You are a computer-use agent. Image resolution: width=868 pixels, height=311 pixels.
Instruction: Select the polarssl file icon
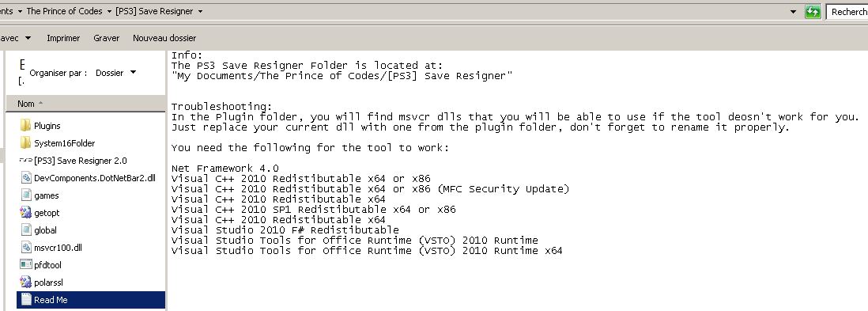(25, 283)
